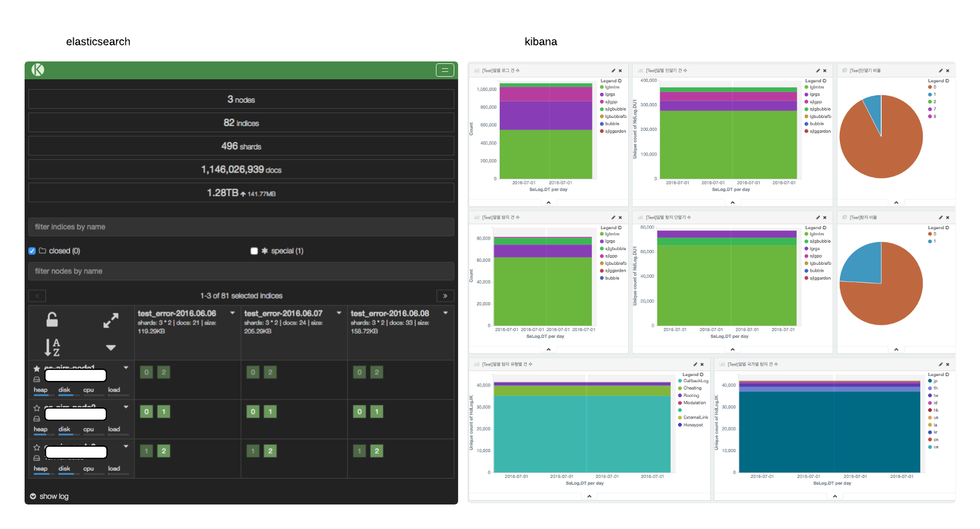Click shard 2 of test_error-2016.06.07 on the first node
The width and height of the screenshot is (980, 529).
point(270,372)
